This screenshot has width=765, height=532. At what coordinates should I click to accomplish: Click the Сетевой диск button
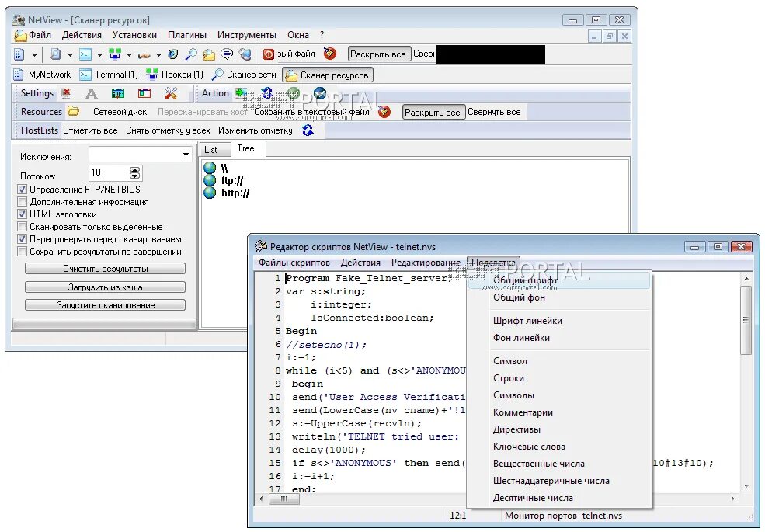tap(120, 112)
